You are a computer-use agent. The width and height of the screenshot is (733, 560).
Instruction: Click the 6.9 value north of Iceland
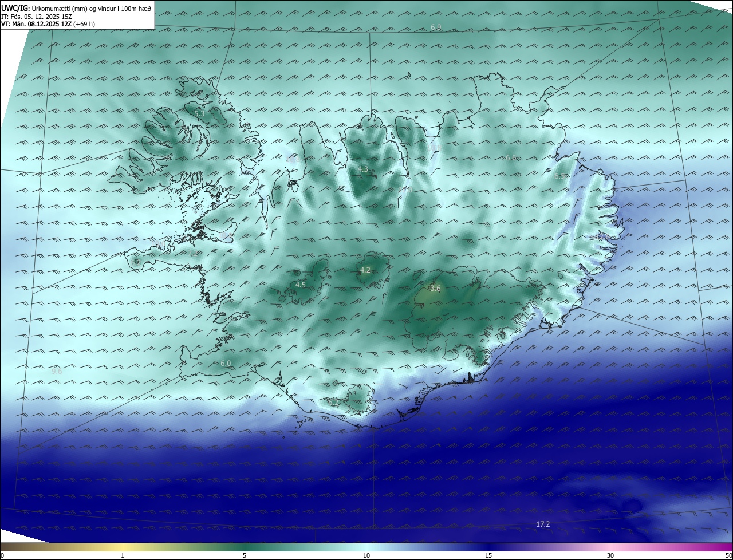[436, 27]
